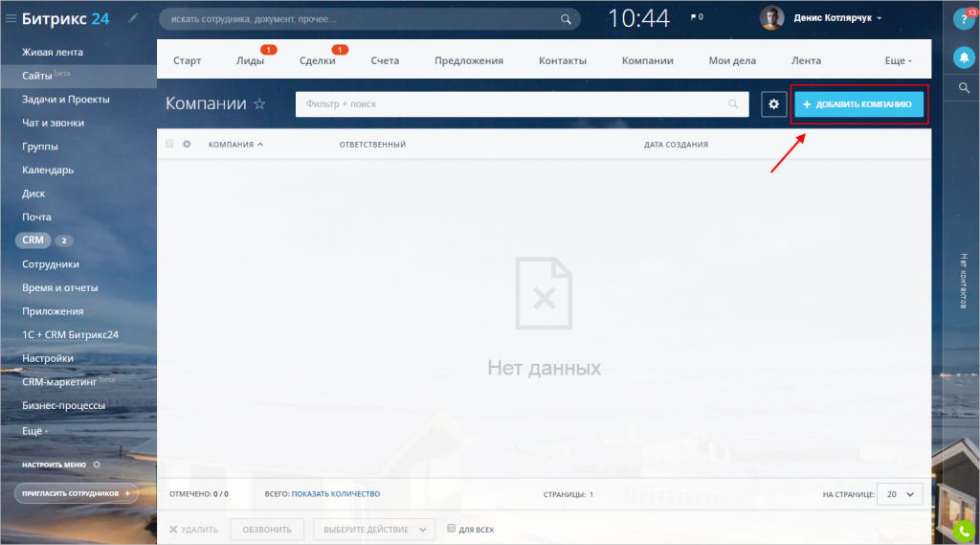Viewport: 980px width, 545px height.
Task: Open the НА СТРАНИЦЕ 20 dropdown
Action: (x=900, y=494)
